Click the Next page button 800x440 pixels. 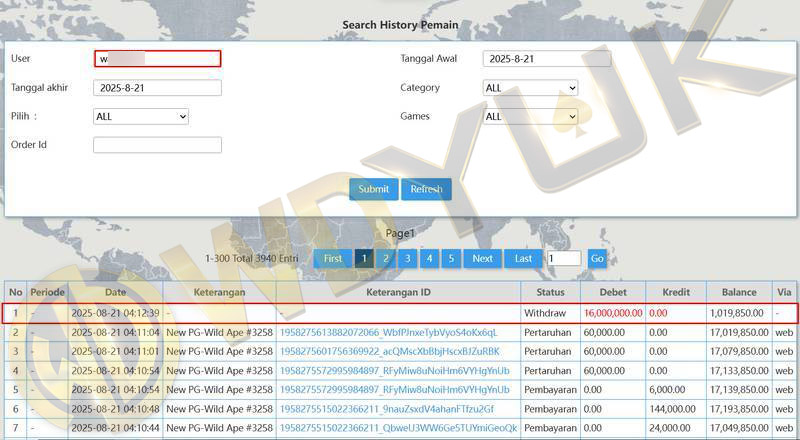coord(483,258)
